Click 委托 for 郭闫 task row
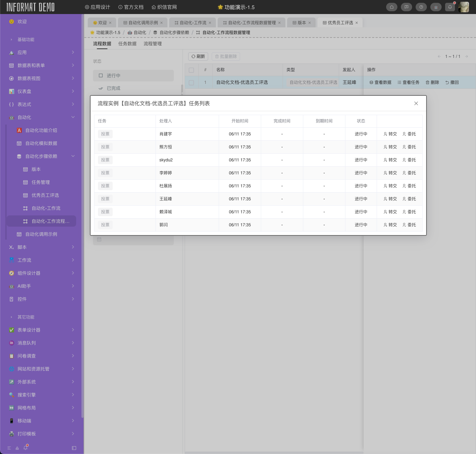The height and width of the screenshot is (454, 476). point(409,225)
